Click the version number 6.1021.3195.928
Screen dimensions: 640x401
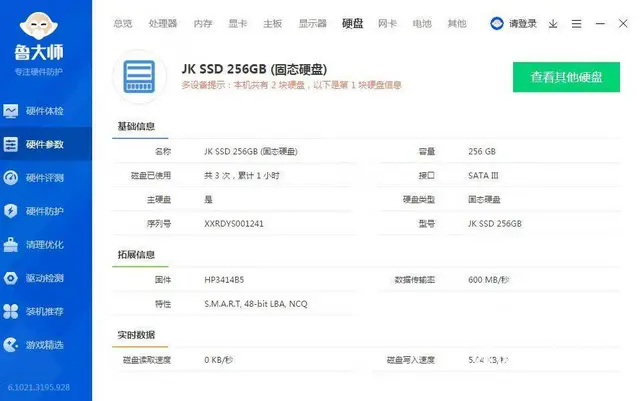(x=39, y=387)
